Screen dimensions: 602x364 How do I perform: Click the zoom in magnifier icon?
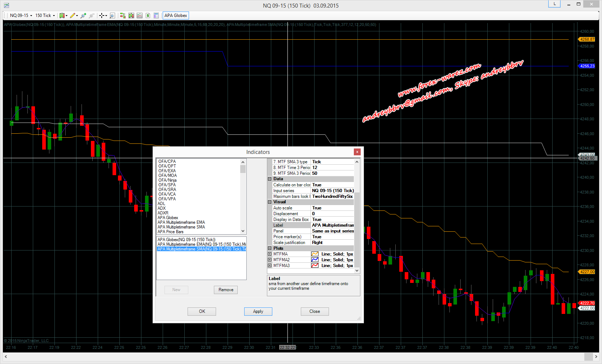83,15
